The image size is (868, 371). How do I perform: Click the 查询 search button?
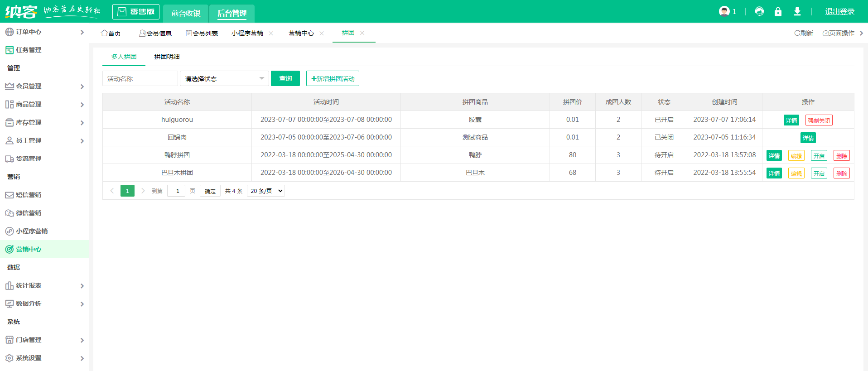(285, 78)
